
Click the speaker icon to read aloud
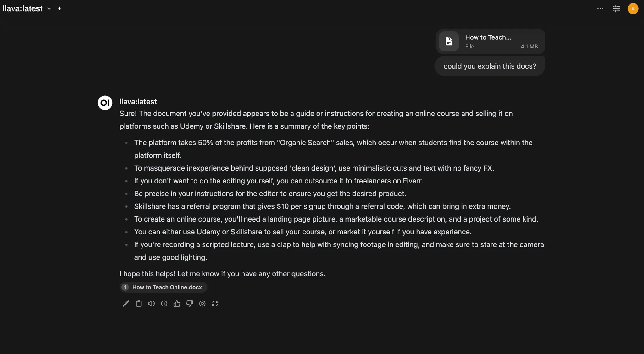pos(151,304)
